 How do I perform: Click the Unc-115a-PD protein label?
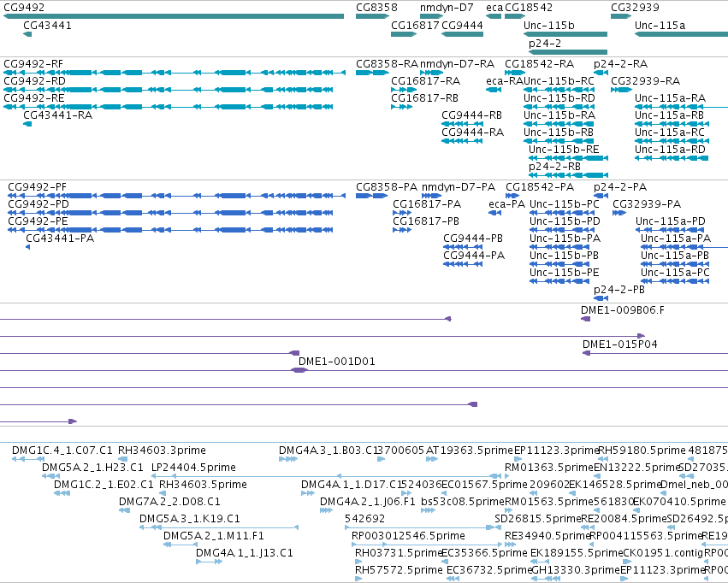(671, 221)
